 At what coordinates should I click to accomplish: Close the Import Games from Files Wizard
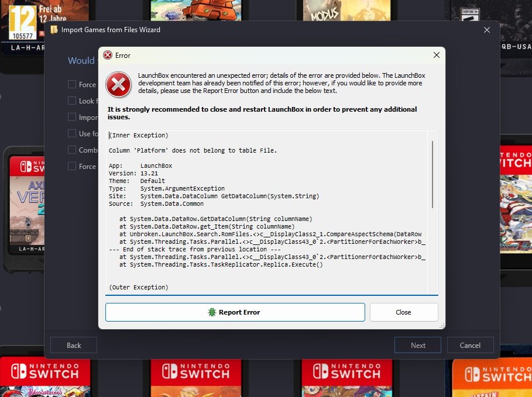487,30
